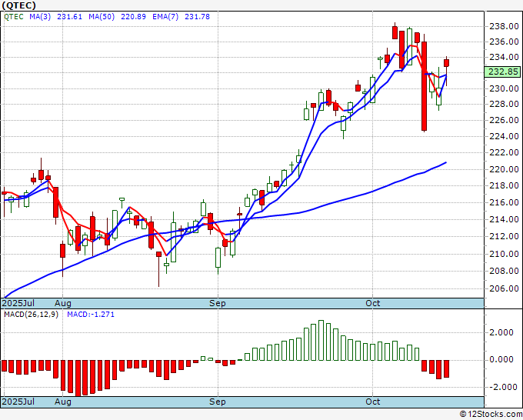Click the 220.00 price axis label

point(504,169)
